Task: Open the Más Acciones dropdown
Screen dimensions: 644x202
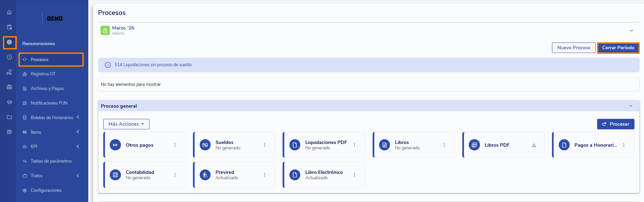Action: (x=126, y=124)
